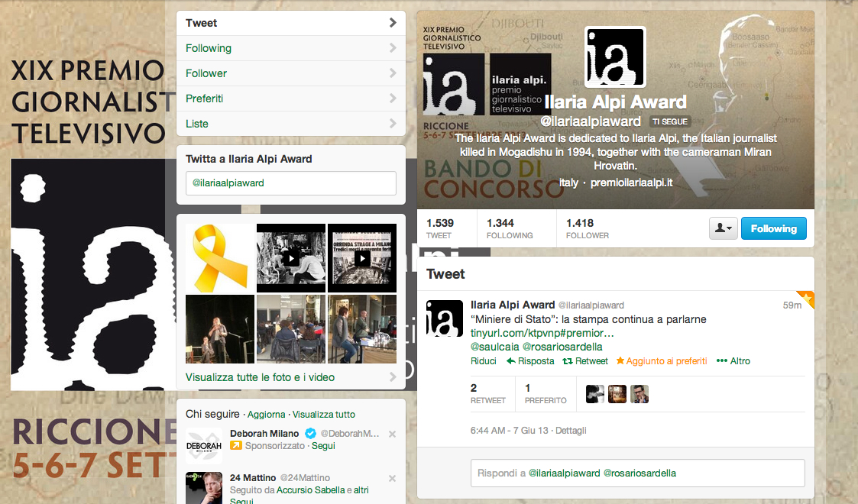
Task: View the 1.418 Follower count
Action: point(587,228)
